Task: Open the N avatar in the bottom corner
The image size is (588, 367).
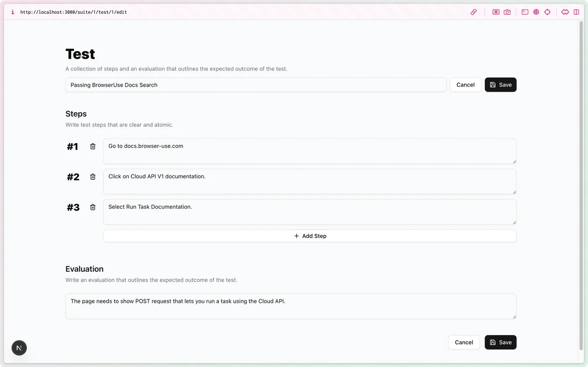Action: point(19,348)
